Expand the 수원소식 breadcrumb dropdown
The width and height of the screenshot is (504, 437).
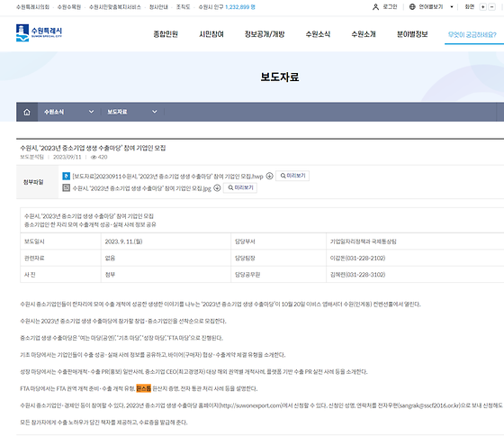point(68,112)
